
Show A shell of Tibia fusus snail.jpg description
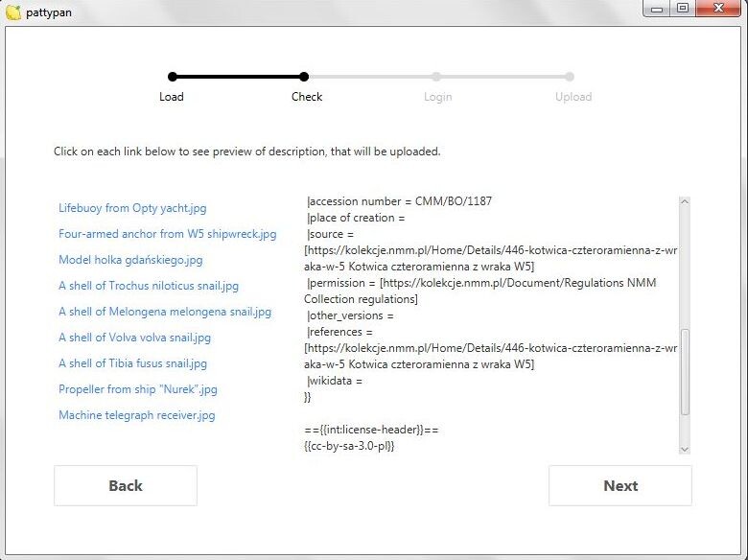132,363
